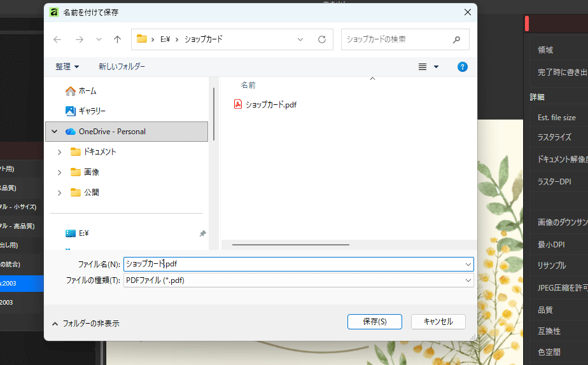Click the PDF icon of ショップカード.pdf

238,104
